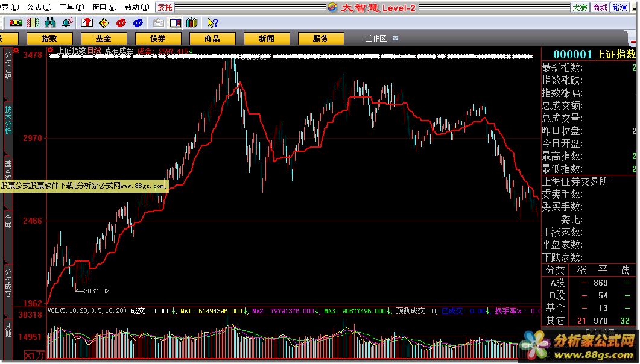This screenshot has height=364, width=640.
Task: Open the 工具 menu
Action: coord(70,7)
